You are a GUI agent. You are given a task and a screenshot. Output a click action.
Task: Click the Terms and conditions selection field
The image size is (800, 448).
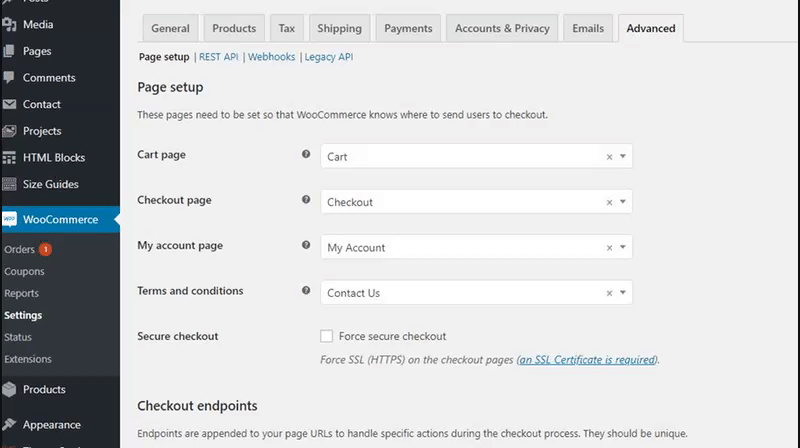pos(462,293)
